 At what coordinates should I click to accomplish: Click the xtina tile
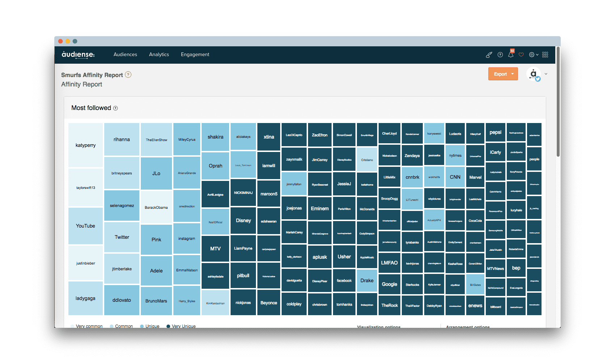(269, 137)
